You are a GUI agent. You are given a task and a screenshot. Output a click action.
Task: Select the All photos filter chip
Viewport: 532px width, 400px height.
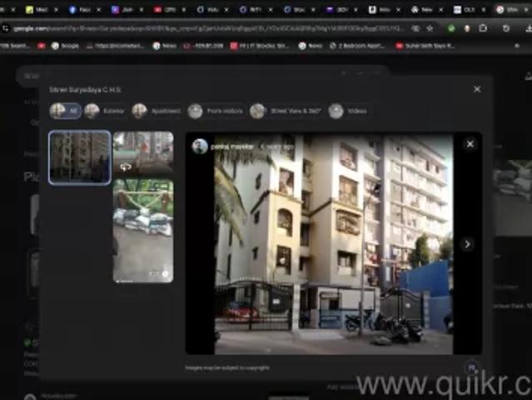pyautogui.click(x=65, y=111)
